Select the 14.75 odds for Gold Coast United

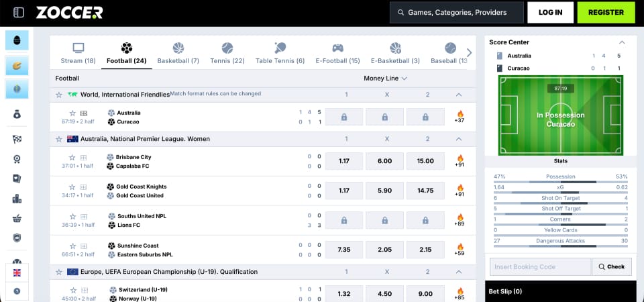click(x=425, y=191)
